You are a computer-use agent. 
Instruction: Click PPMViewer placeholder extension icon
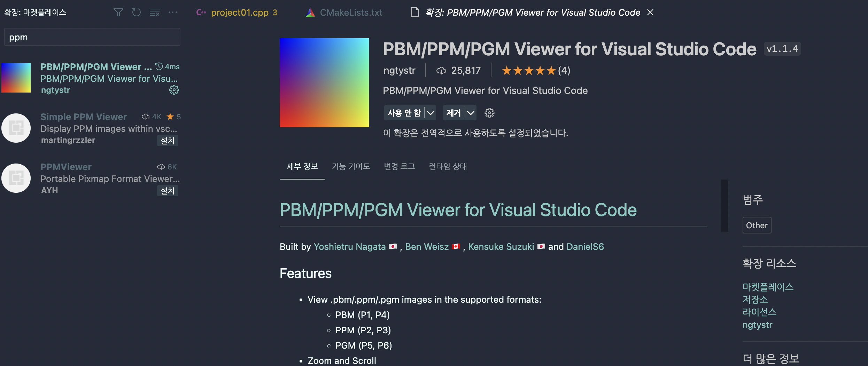click(x=16, y=178)
